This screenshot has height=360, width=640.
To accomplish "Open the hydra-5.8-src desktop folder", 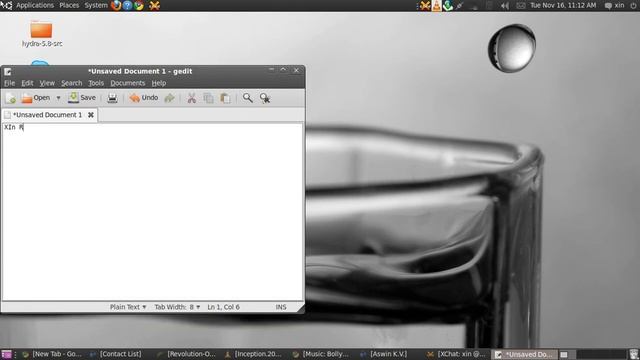I will point(42,33).
